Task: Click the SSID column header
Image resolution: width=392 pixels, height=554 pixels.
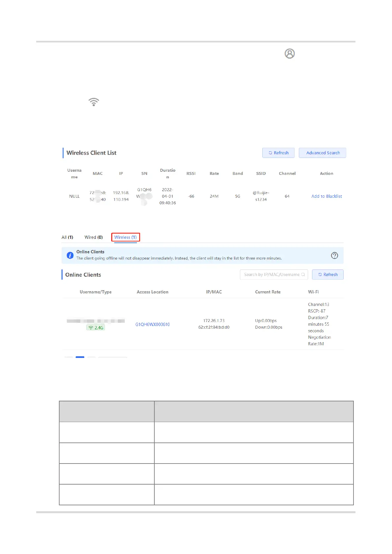Action: click(x=261, y=173)
